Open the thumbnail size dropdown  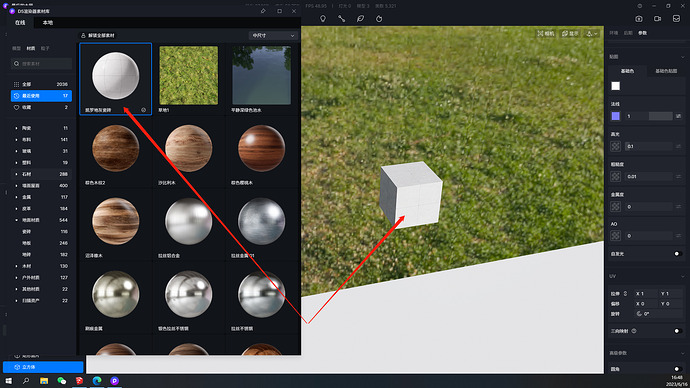click(273, 35)
